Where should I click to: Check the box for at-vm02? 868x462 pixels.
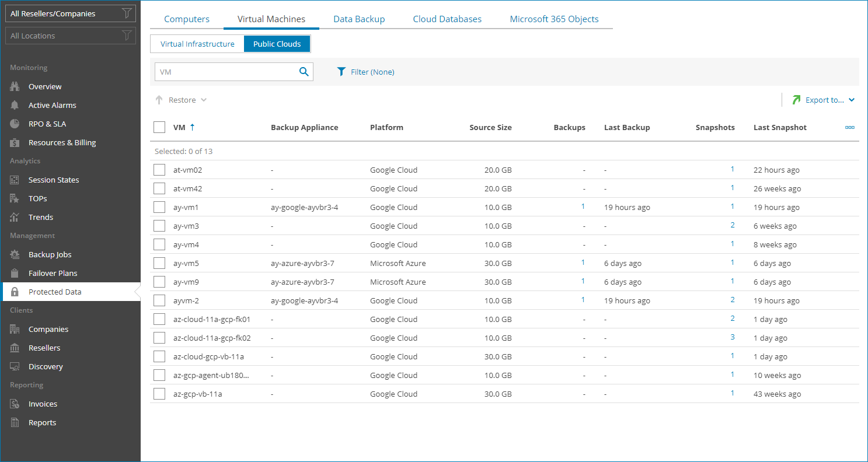tap(159, 170)
